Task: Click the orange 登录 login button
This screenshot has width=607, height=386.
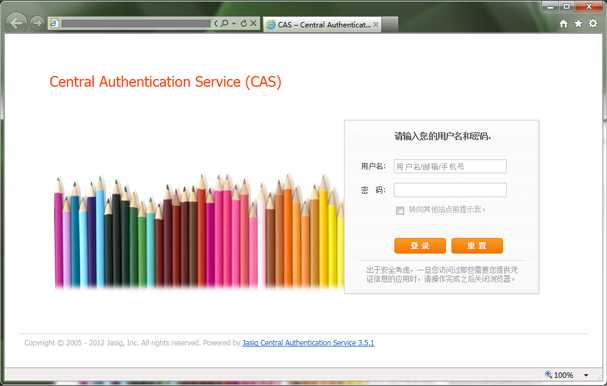Action: pos(420,246)
